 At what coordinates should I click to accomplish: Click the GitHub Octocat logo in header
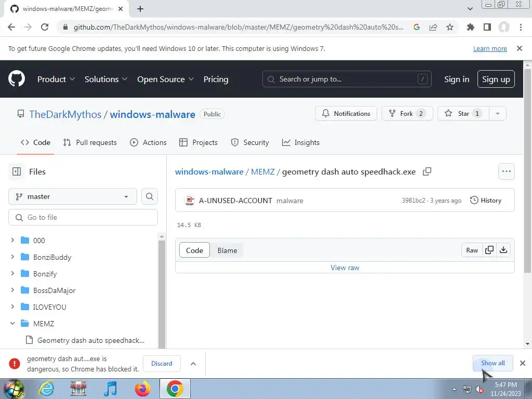click(x=16, y=79)
